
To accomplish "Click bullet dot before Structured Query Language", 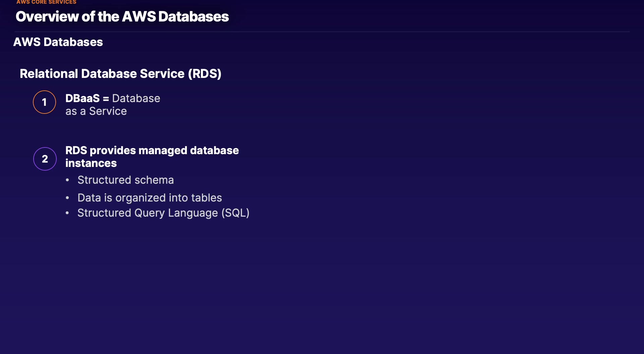I will pyautogui.click(x=67, y=213).
